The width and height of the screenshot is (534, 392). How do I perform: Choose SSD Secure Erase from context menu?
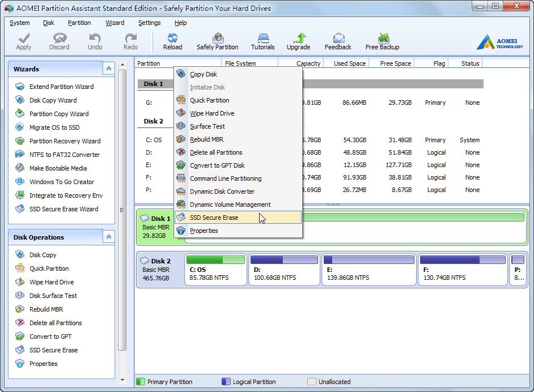point(214,218)
